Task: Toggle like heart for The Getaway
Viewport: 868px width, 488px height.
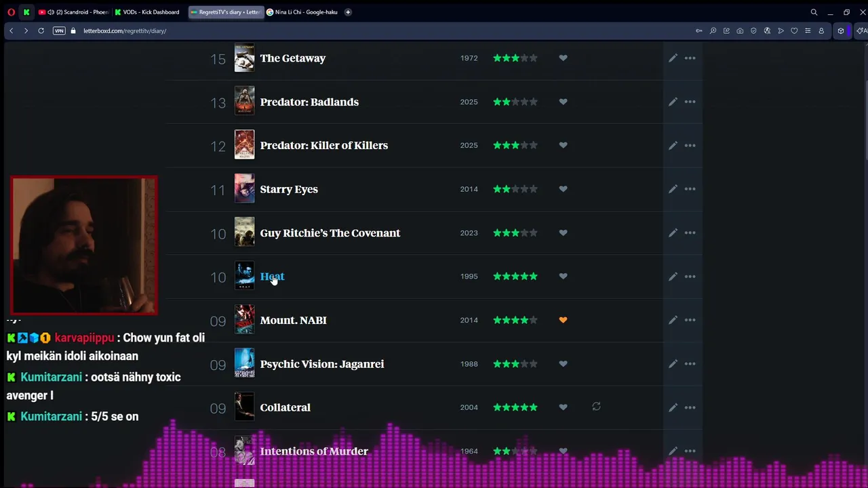Action: pos(563,58)
